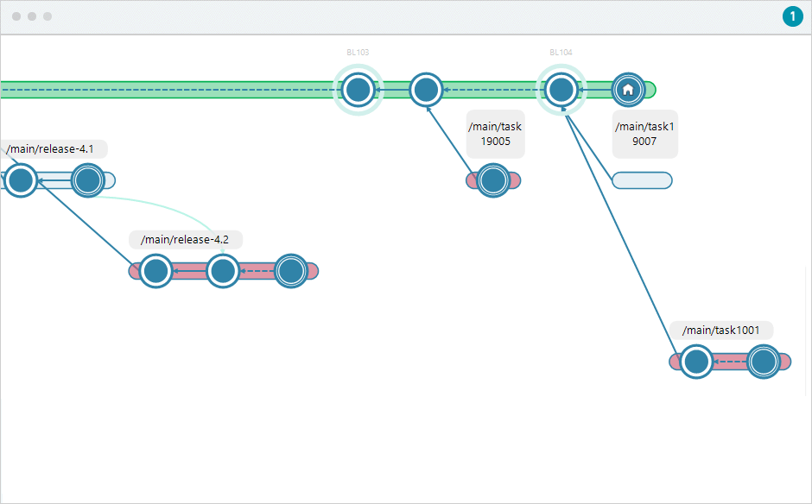Select the BL104 baseline text label
Viewport: 812px width, 504px height.
(x=560, y=52)
